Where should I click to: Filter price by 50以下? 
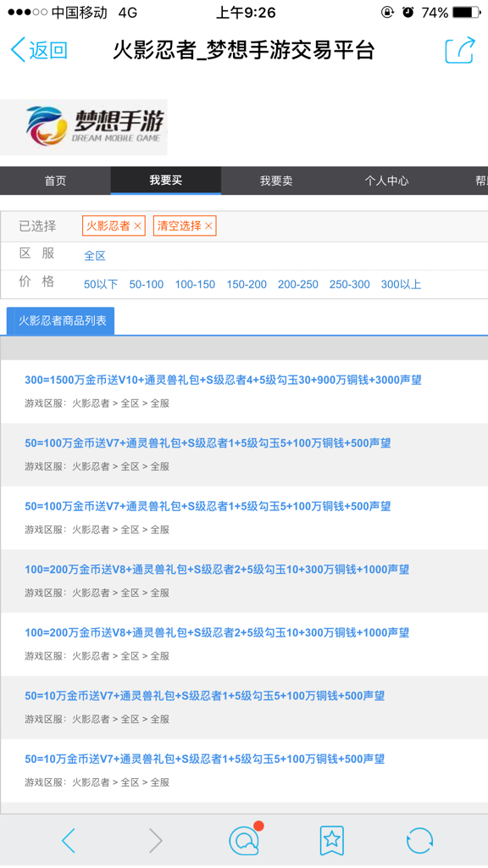click(x=101, y=285)
